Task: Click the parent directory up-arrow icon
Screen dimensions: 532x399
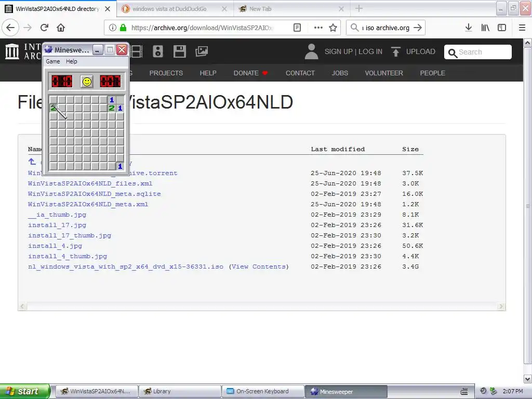Action: tap(32, 162)
